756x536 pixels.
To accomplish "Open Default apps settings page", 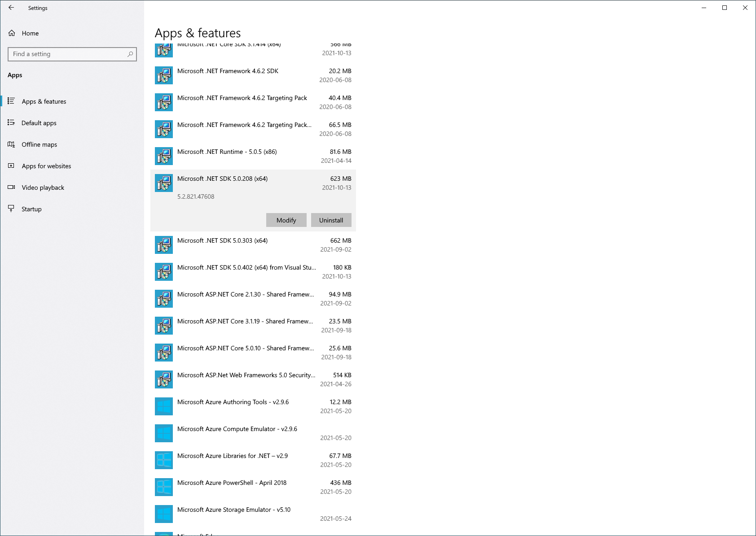I will [72, 123].
